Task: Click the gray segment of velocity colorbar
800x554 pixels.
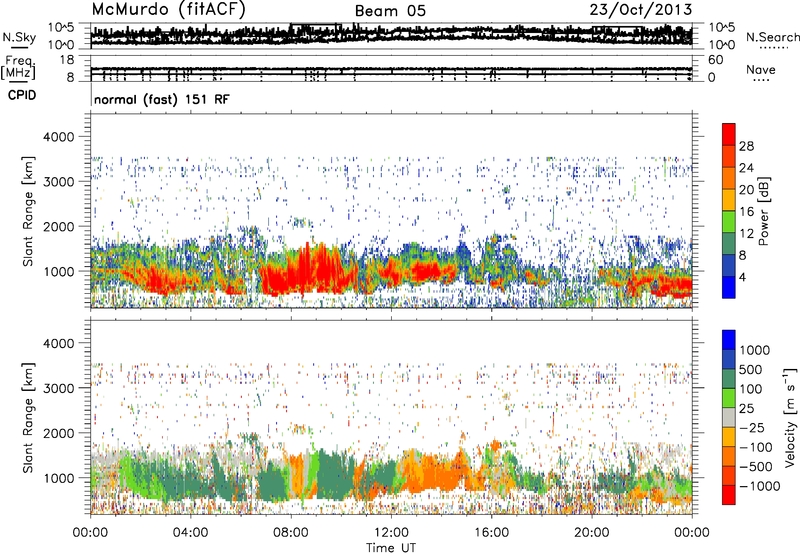Action: coord(729,417)
